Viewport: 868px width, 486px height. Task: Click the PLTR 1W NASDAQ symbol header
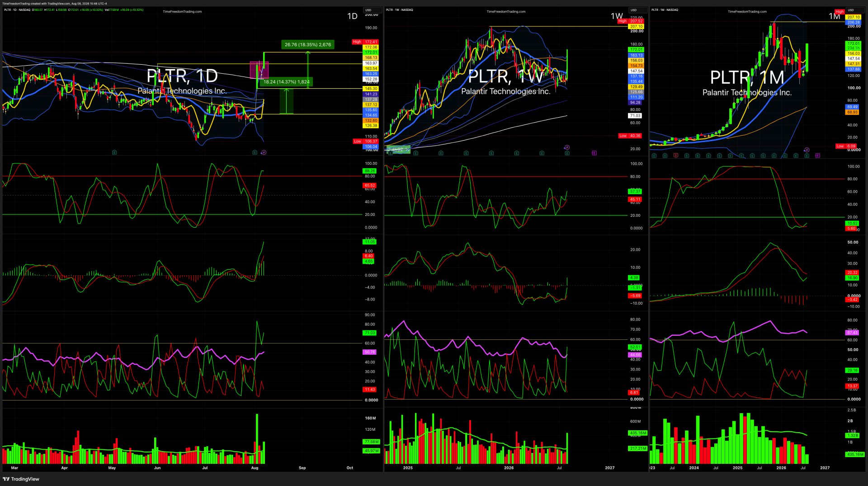pos(400,10)
